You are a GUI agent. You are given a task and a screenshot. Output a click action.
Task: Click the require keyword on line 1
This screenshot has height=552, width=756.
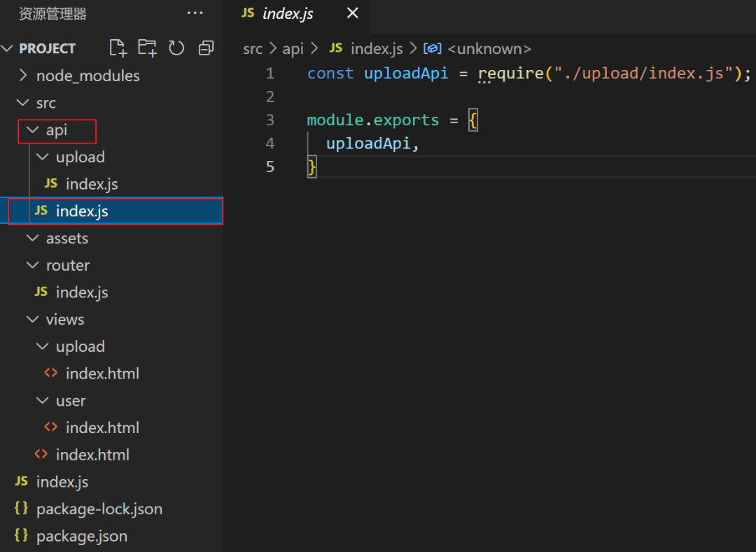pos(511,73)
